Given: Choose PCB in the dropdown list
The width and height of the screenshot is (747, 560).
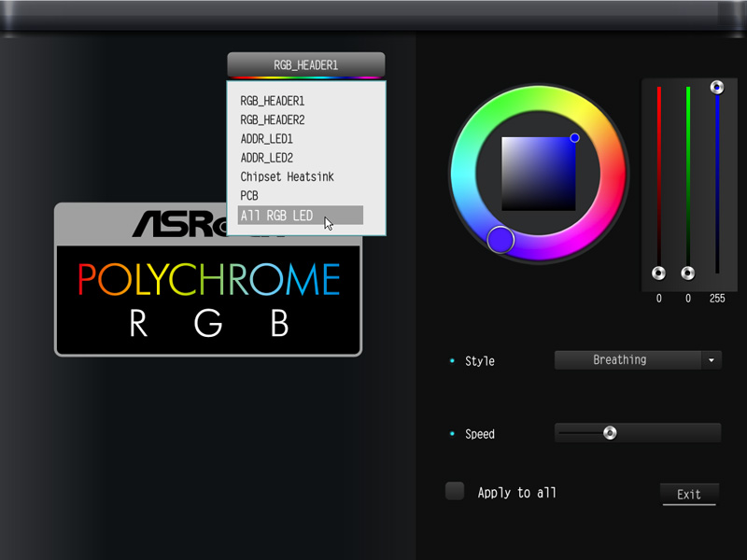Looking at the screenshot, I should tap(249, 196).
